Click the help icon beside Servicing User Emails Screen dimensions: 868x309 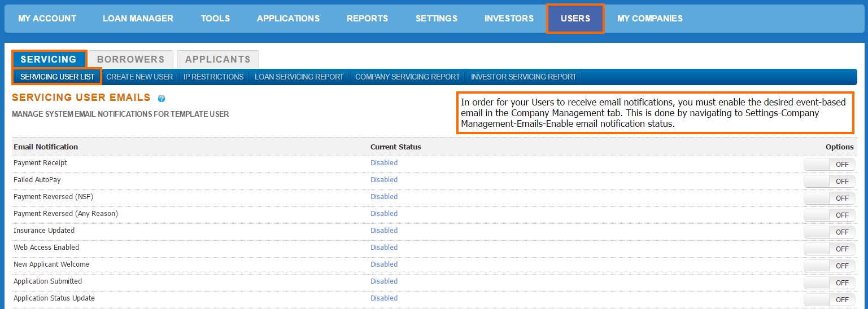162,99
